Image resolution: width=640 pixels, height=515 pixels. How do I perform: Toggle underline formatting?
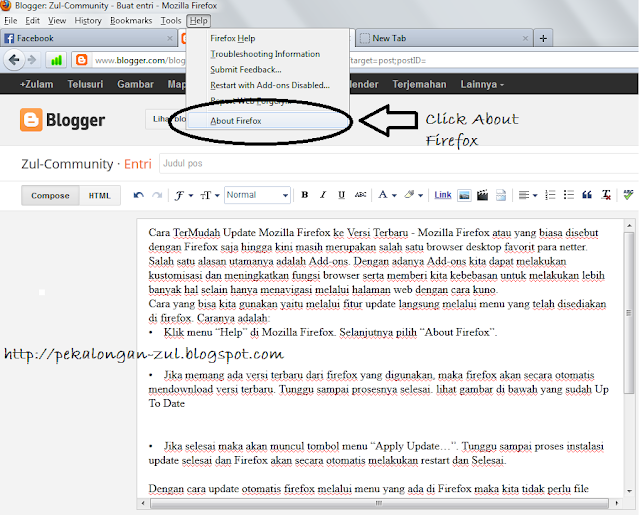pyautogui.click(x=342, y=195)
